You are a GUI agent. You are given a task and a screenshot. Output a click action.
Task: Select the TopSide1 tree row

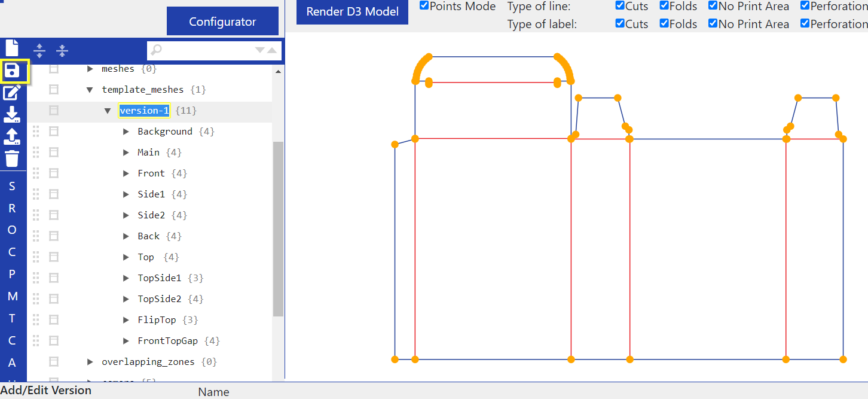pos(160,278)
